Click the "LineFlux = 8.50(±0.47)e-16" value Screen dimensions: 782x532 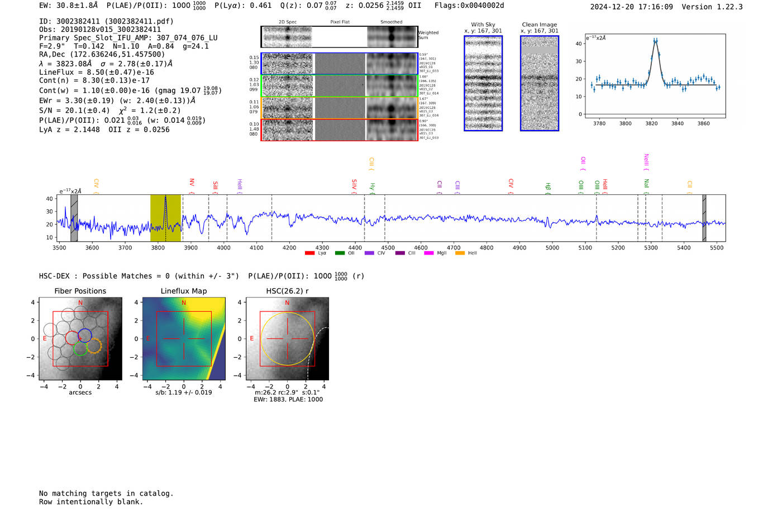[x=97, y=72]
